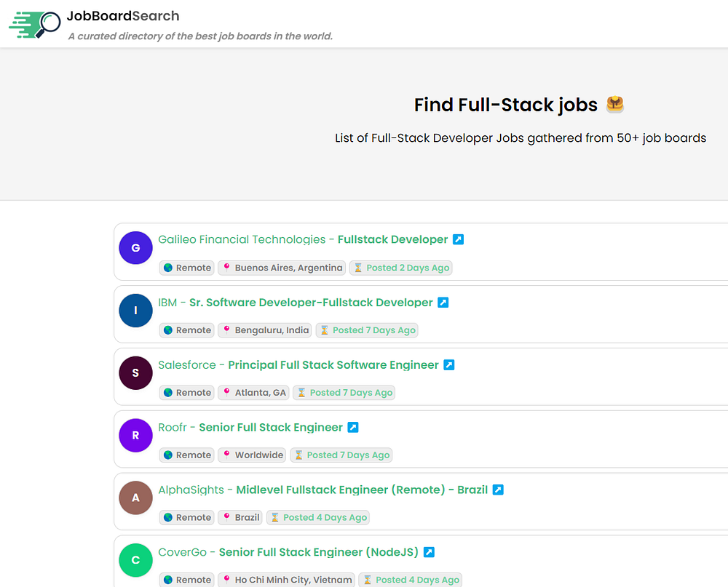Select the Salesforce 'S' avatar circle
The width and height of the screenshot is (728, 587).
coord(135,373)
